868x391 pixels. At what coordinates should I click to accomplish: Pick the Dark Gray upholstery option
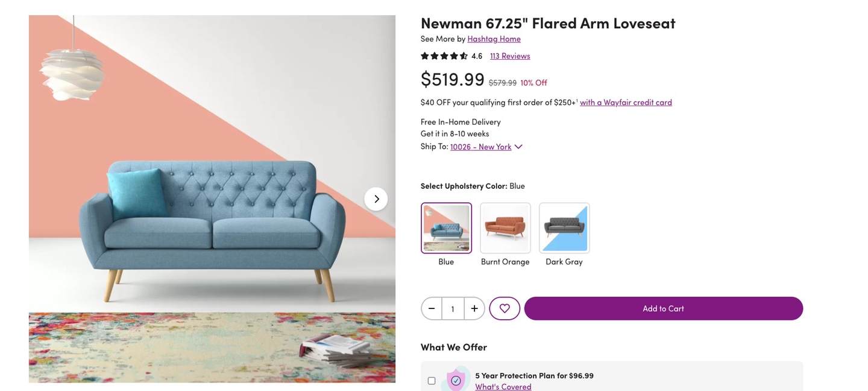click(x=564, y=228)
